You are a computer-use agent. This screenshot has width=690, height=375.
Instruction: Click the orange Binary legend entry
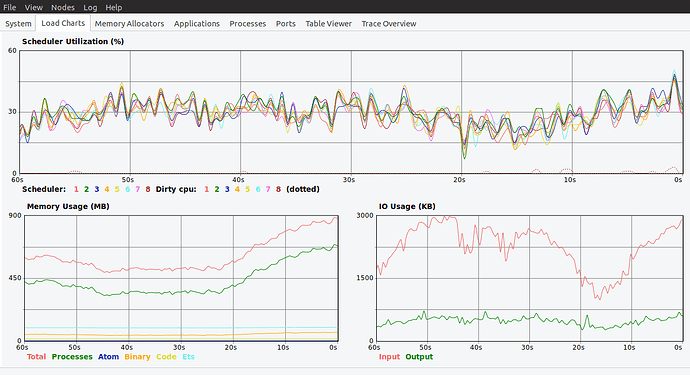click(137, 357)
